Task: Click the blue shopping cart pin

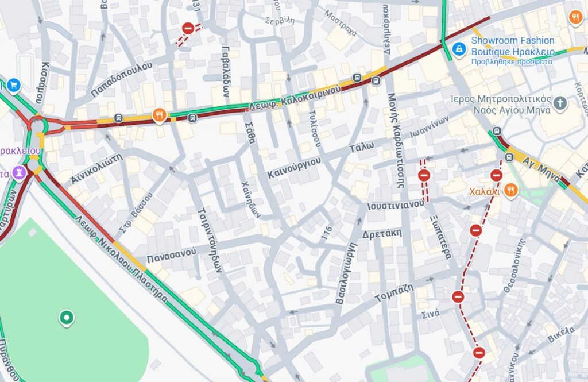Action: (x=14, y=85)
